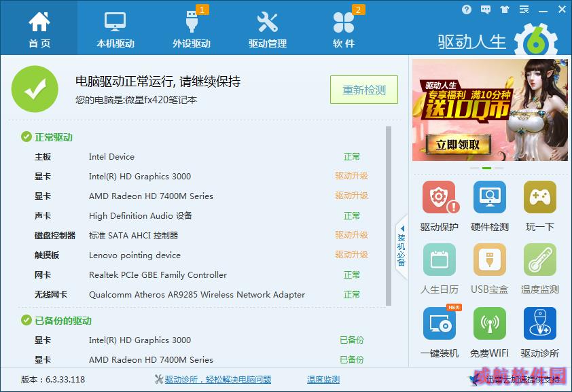
Task: Switch to the 本机驱动 tab
Action: [115, 29]
